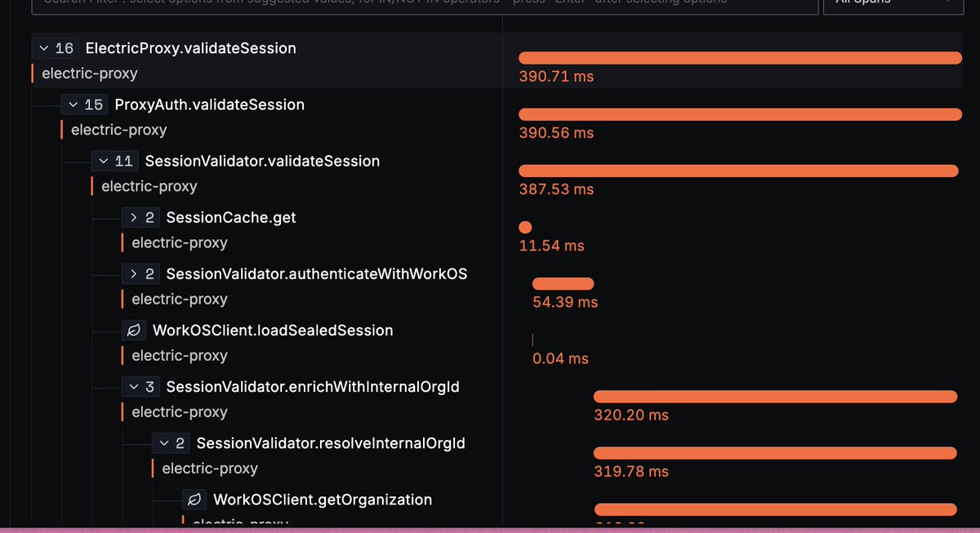Select SessionCache.get span name

[231, 217]
